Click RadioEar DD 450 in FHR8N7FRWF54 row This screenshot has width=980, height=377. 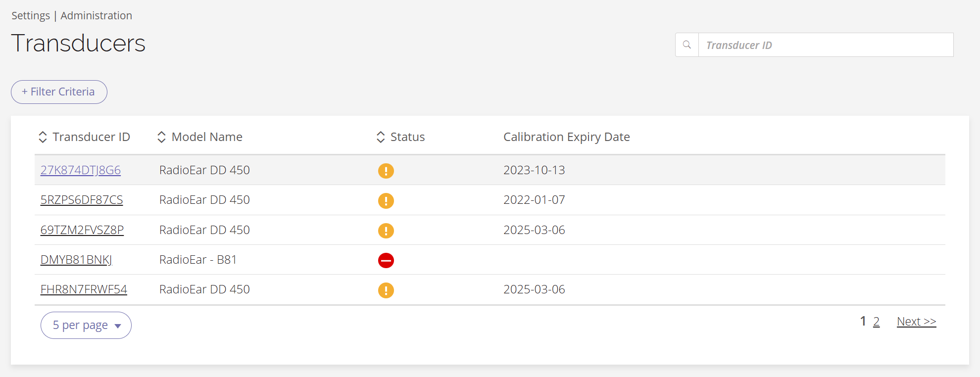[x=204, y=289]
